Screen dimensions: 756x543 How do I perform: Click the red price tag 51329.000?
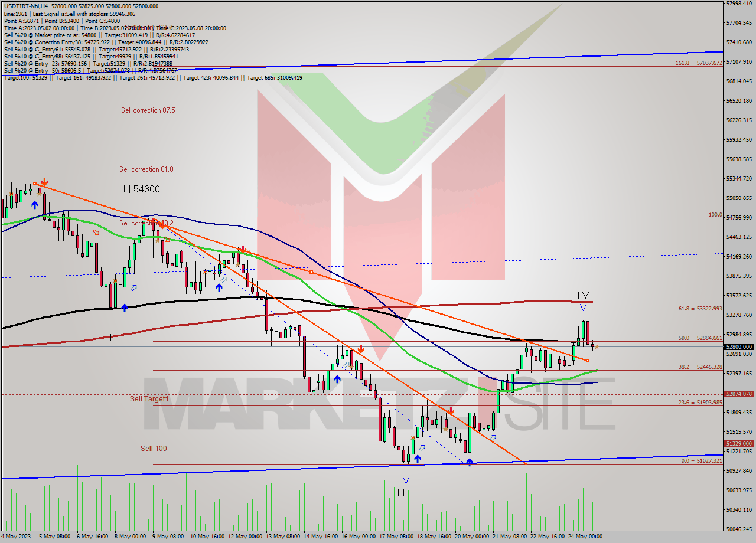click(x=739, y=443)
